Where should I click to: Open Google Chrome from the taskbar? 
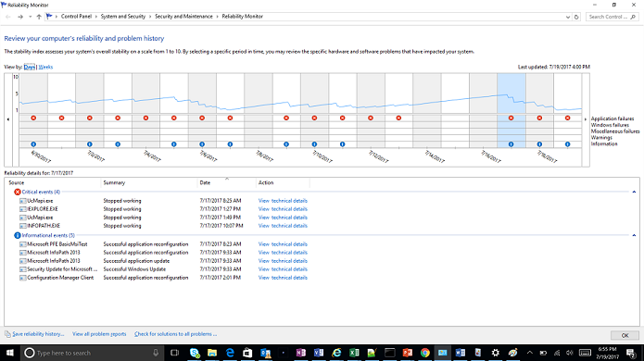coord(425,353)
